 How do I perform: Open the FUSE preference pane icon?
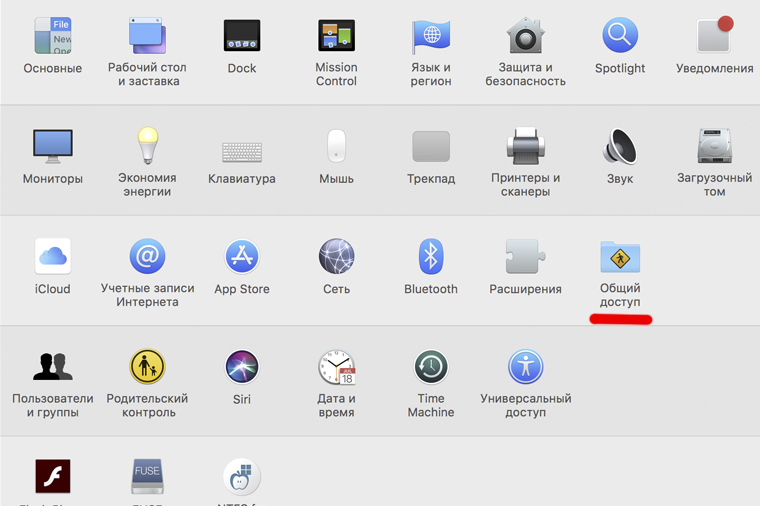click(x=147, y=476)
